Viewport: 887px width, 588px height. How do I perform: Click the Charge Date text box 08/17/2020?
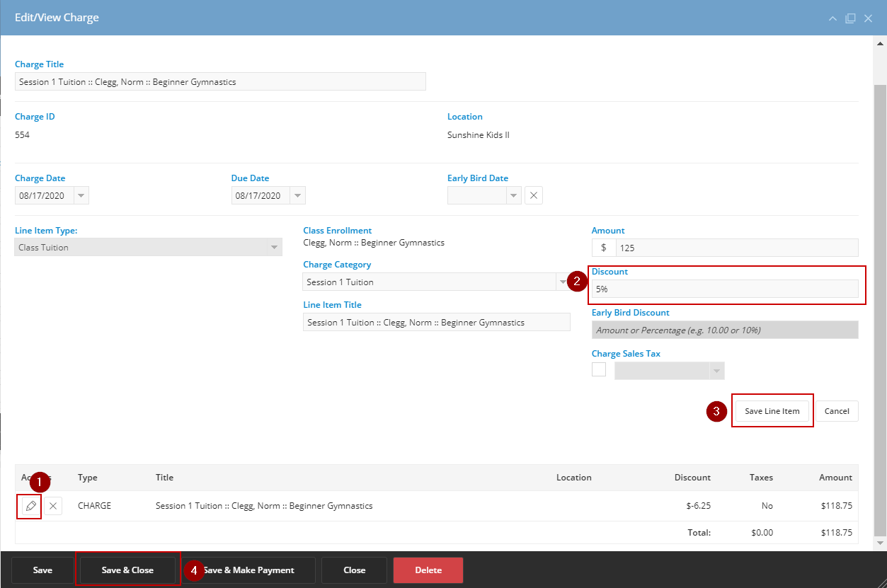click(44, 195)
